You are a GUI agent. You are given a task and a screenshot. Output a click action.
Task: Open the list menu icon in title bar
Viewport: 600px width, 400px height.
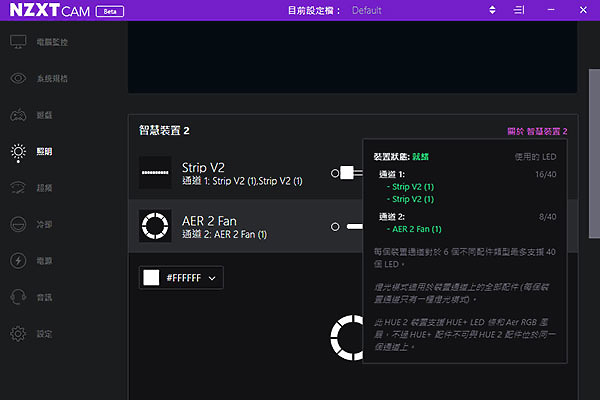click(519, 10)
